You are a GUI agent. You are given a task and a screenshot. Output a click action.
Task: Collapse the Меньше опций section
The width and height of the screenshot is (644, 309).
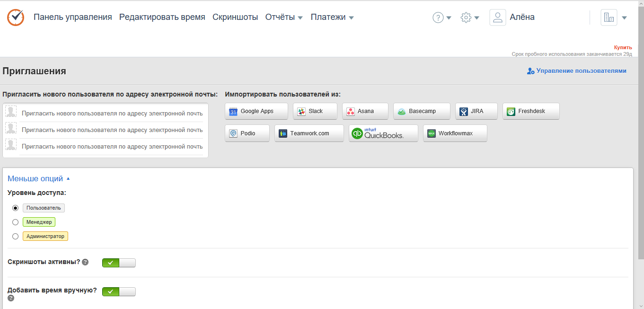(x=39, y=179)
